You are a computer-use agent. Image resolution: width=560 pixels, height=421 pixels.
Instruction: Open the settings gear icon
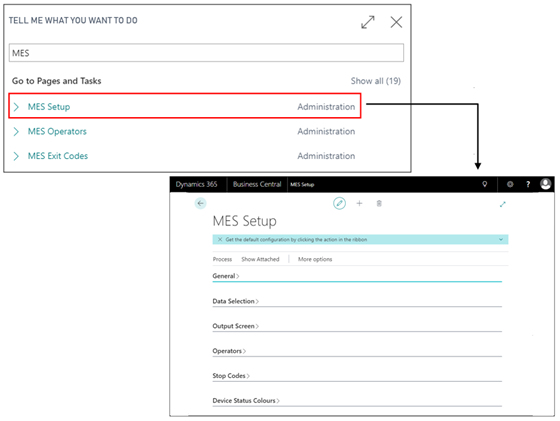coord(510,184)
